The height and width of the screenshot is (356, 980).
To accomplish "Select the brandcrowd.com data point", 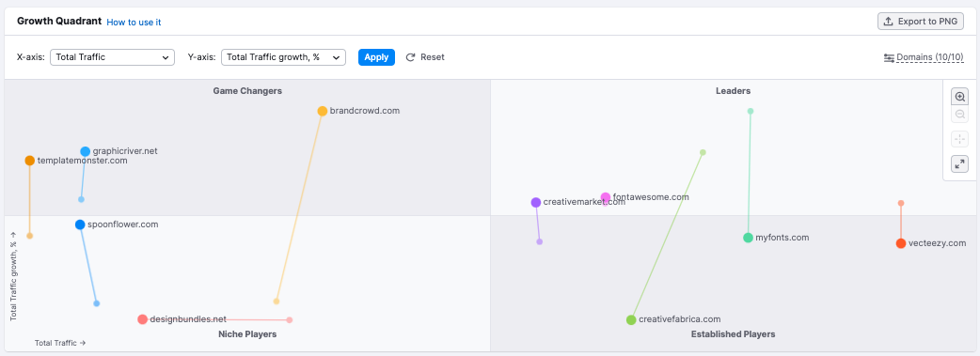I will pos(322,111).
